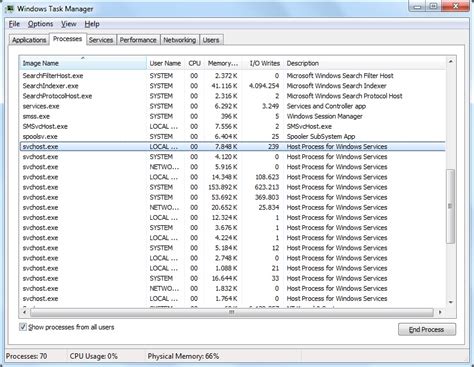Toggle Show processes from all users checkbox
The image size is (474, 367).
coord(23,327)
